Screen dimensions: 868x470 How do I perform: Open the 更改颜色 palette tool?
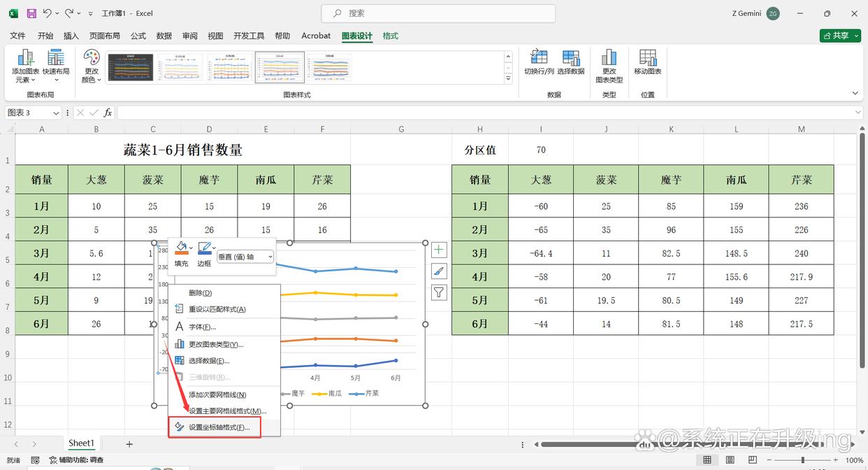pos(92,66)
